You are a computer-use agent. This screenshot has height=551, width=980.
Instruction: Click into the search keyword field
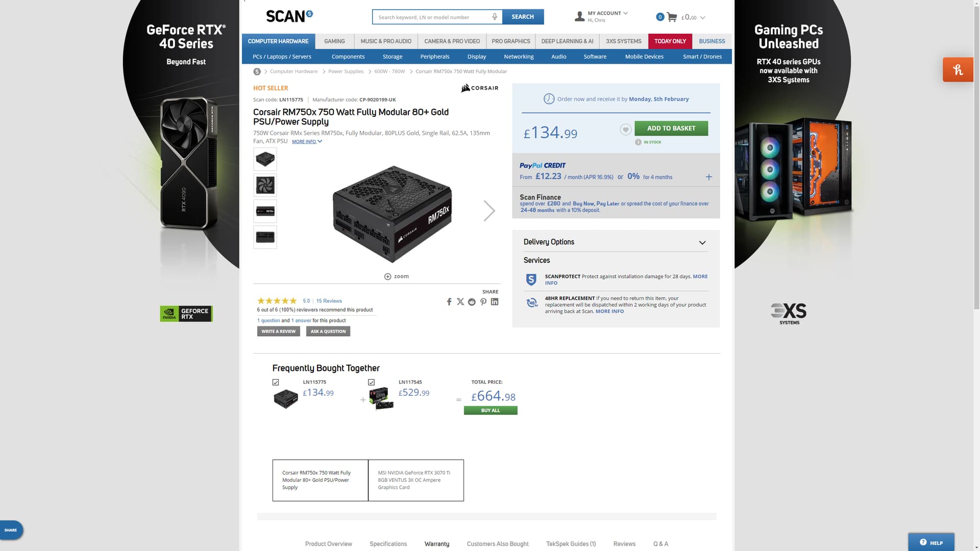point(432,17)
